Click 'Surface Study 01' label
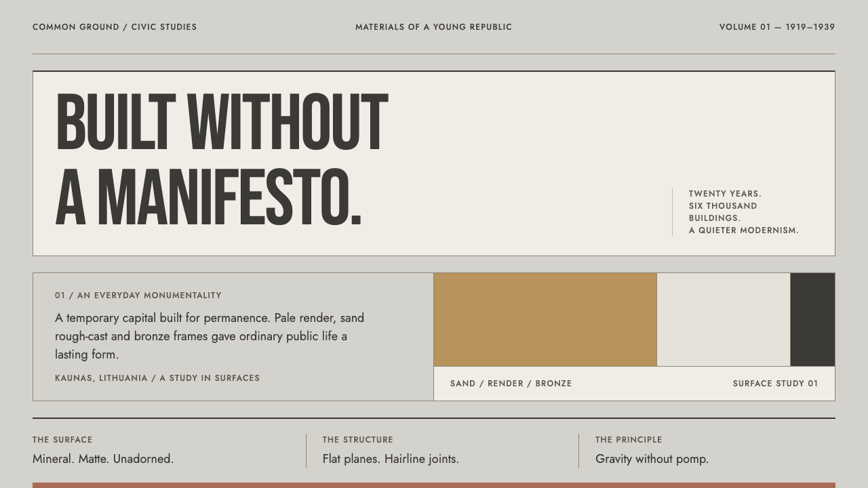This screenshot has height=488, width=868. click(x=775, y=384)
